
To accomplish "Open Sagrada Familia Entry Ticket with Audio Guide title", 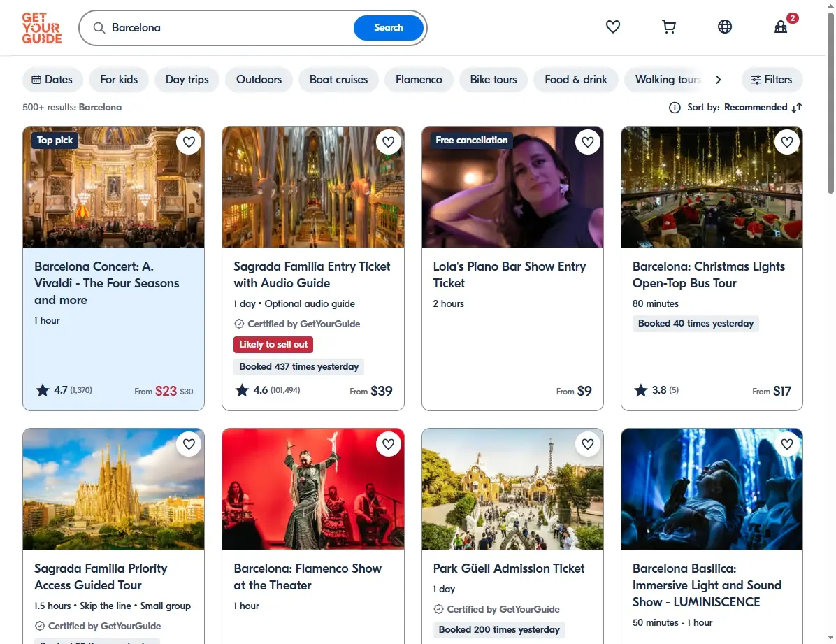I will point(312,275).
